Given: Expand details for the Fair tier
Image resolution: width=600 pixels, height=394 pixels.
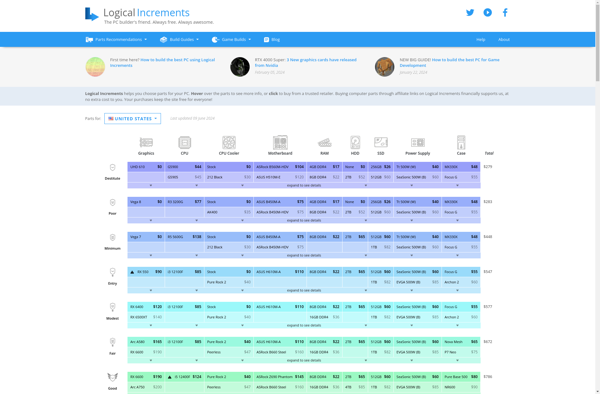Looking at the screenshot, I should coord(304,360).
